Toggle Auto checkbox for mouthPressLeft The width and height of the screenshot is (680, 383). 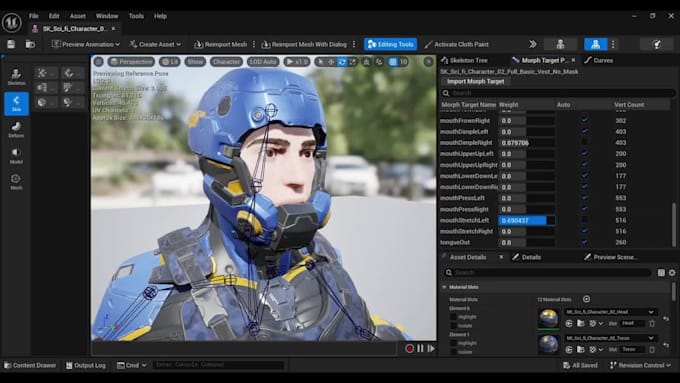pyautogui.click(x=584, y=198)
